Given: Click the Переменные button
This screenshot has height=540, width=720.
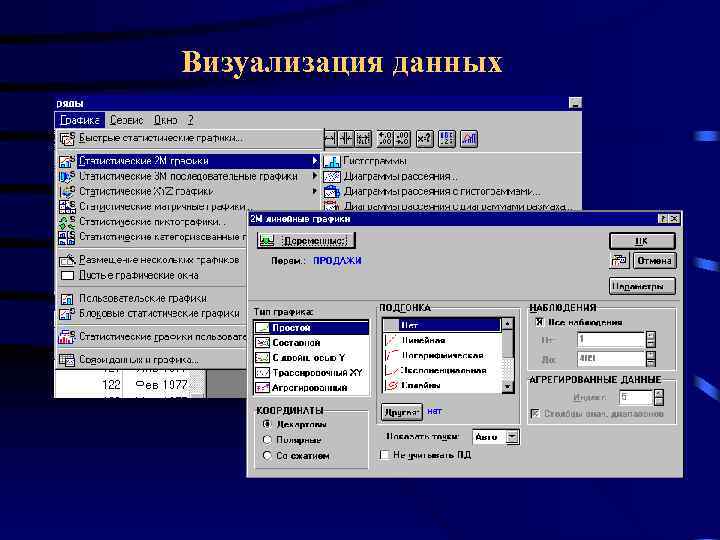Looking at the screenshot, I should click(306, 241).
